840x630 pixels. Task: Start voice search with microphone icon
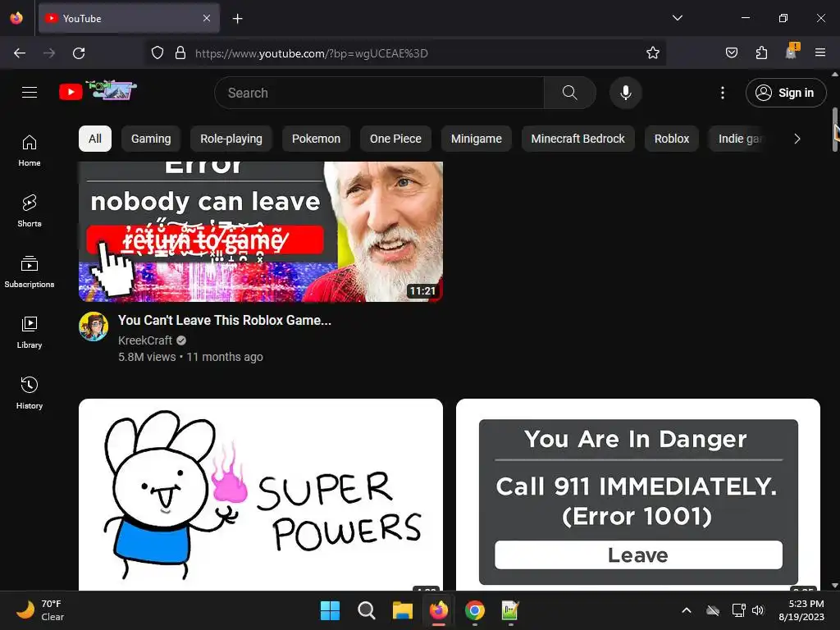[x=625, y=93]
